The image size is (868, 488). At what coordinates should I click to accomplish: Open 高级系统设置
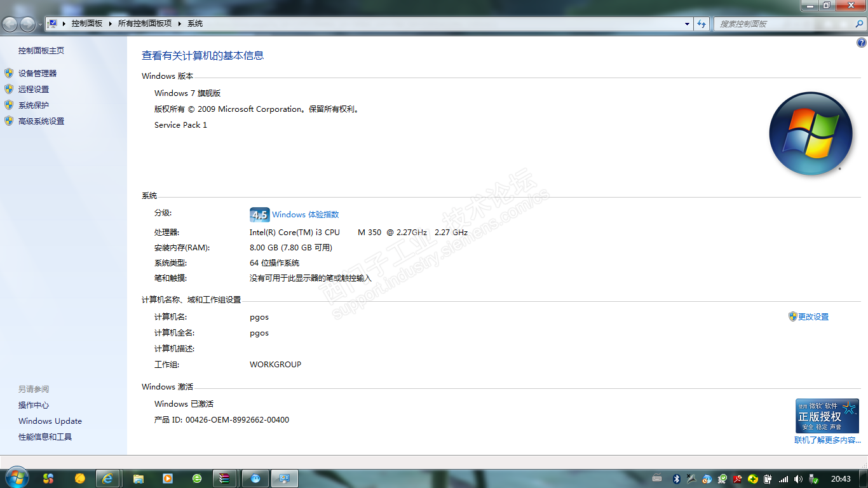tap(41, 121)
